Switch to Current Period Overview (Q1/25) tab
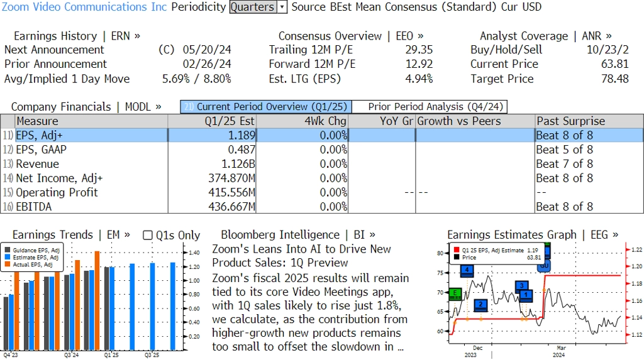 click(266, 107)
